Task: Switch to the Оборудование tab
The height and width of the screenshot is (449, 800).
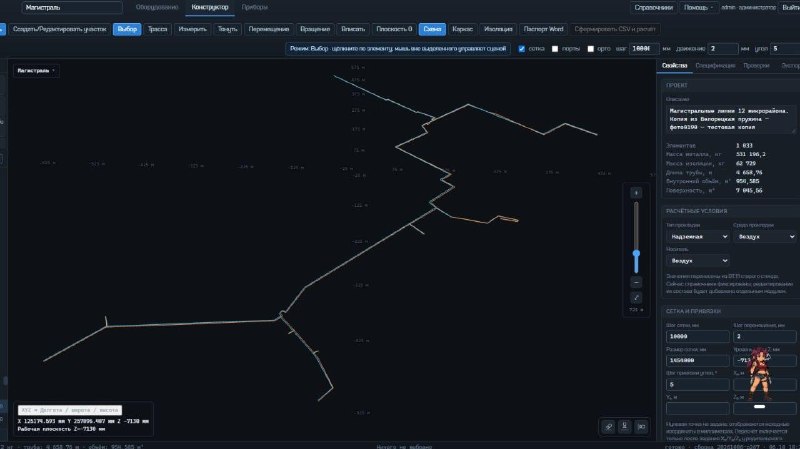Action: click(x=157, y=7)
